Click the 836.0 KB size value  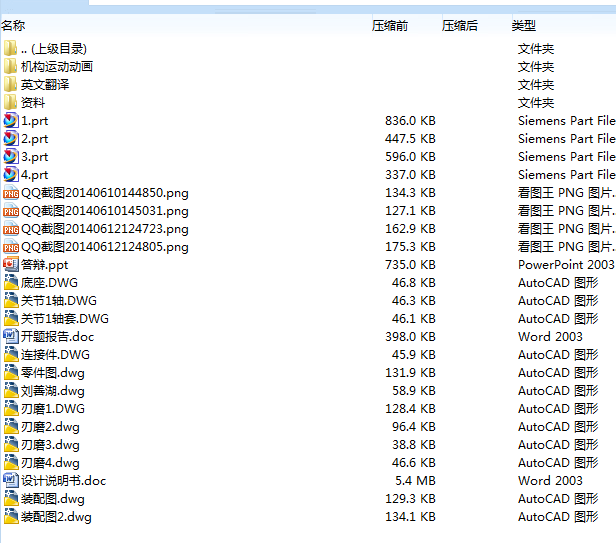click(410, 121)
